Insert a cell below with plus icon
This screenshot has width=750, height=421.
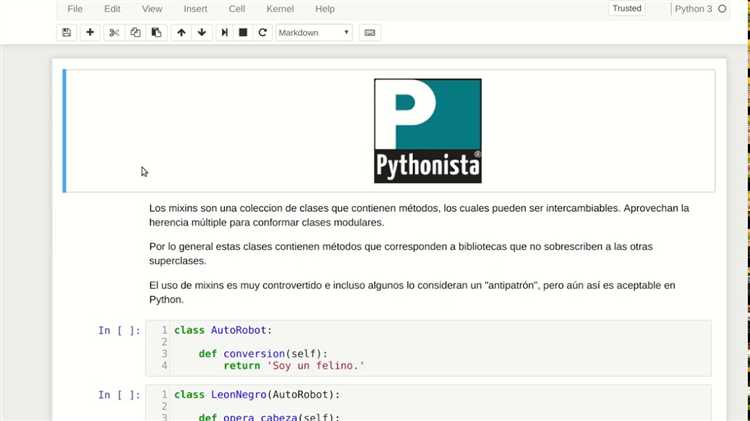(90, 32)
